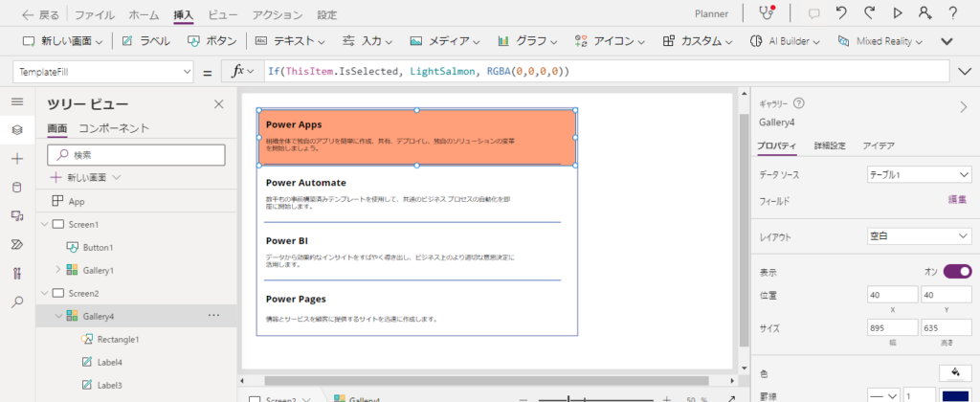Click the tree view search box
Screen dimensions: 980x402
(136, 154)
